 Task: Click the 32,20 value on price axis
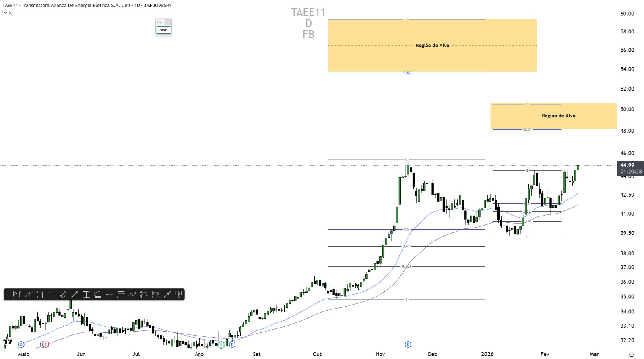[627, 340]
